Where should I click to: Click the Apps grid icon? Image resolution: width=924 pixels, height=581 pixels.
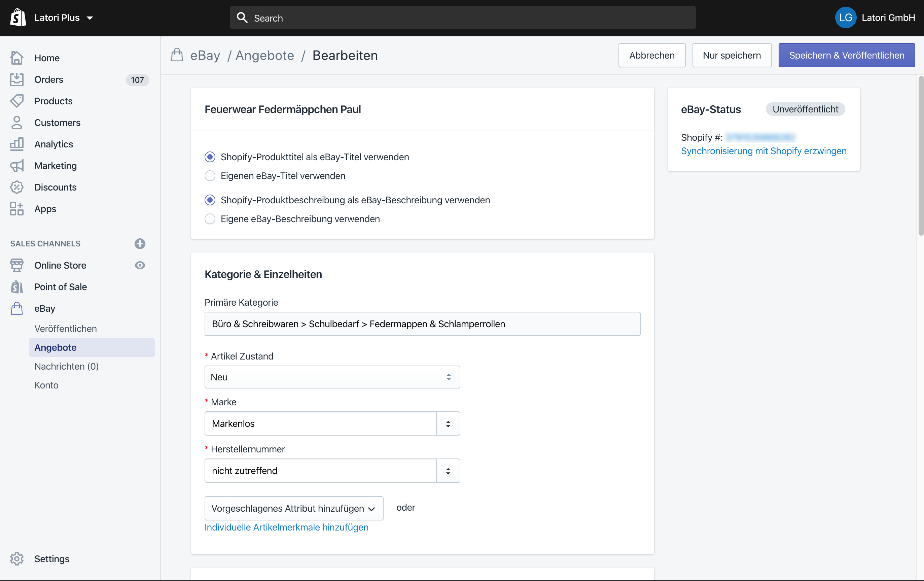pyautogui.click(x=17, y=209)
